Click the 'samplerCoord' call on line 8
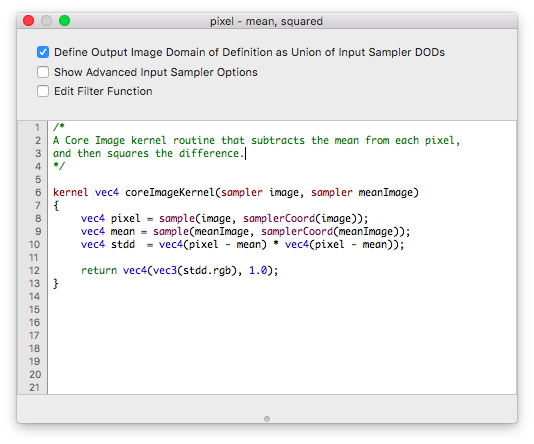534x444 pixels. tap(279, 219)
